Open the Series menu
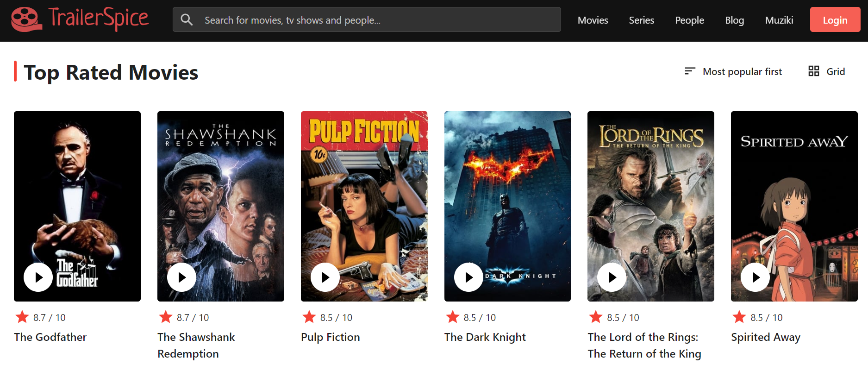This screenshot has height=371, width=868. pos(641,20)
